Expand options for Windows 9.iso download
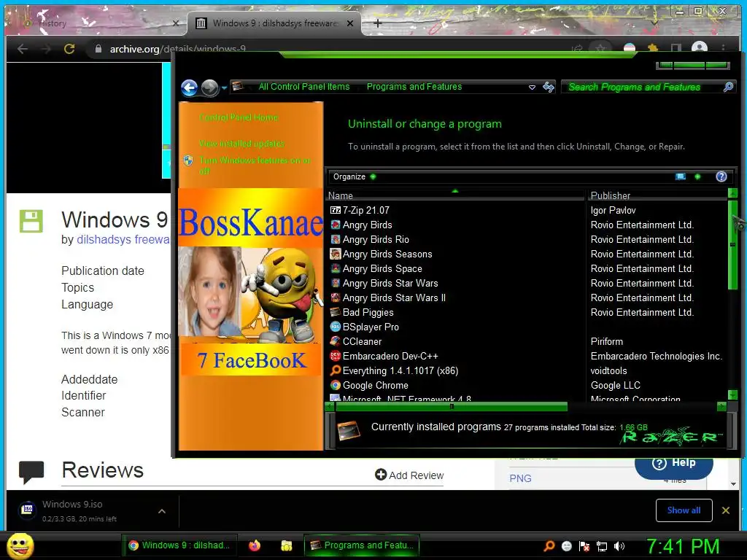 (x=162, y=511)
